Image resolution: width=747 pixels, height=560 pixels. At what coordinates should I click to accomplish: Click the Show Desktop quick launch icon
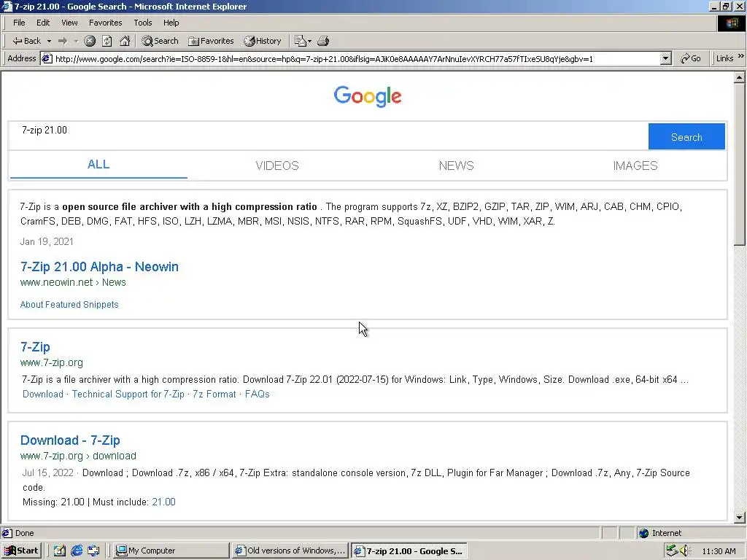60,551
